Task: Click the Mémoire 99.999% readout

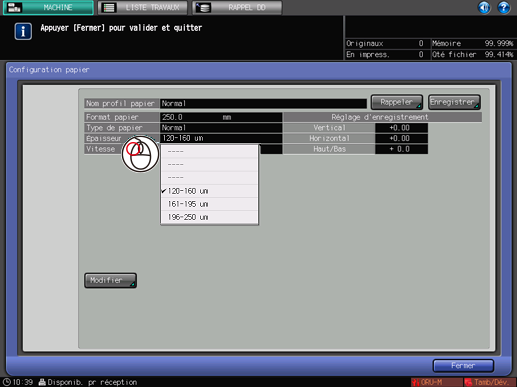Action: 472,43
